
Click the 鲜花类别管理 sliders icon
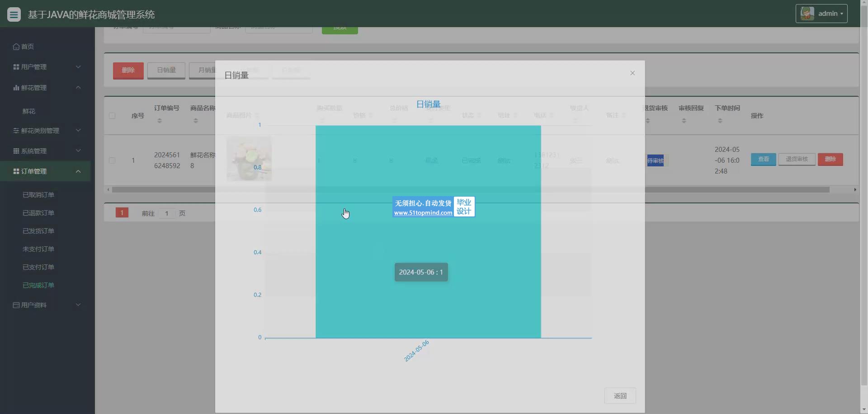(16, 131)
